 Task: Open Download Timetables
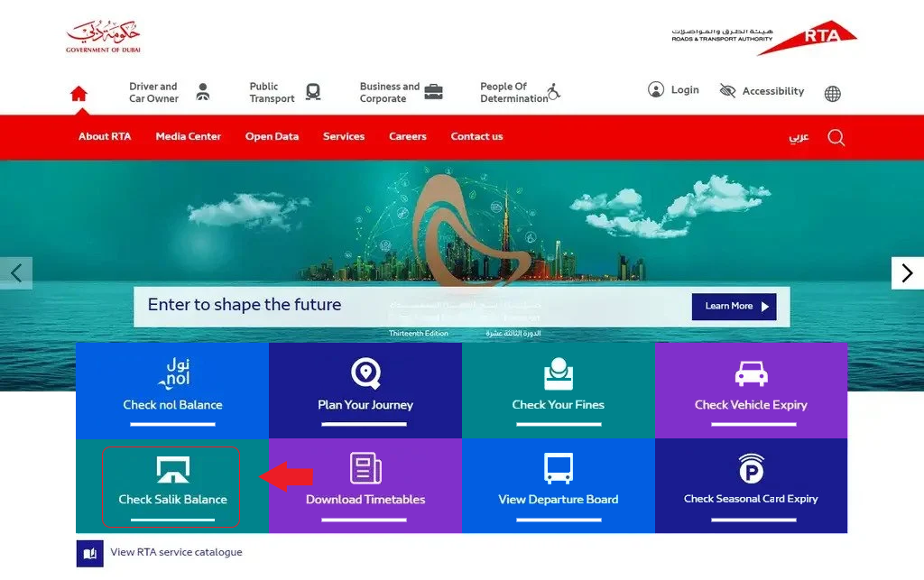pos(365,486)
